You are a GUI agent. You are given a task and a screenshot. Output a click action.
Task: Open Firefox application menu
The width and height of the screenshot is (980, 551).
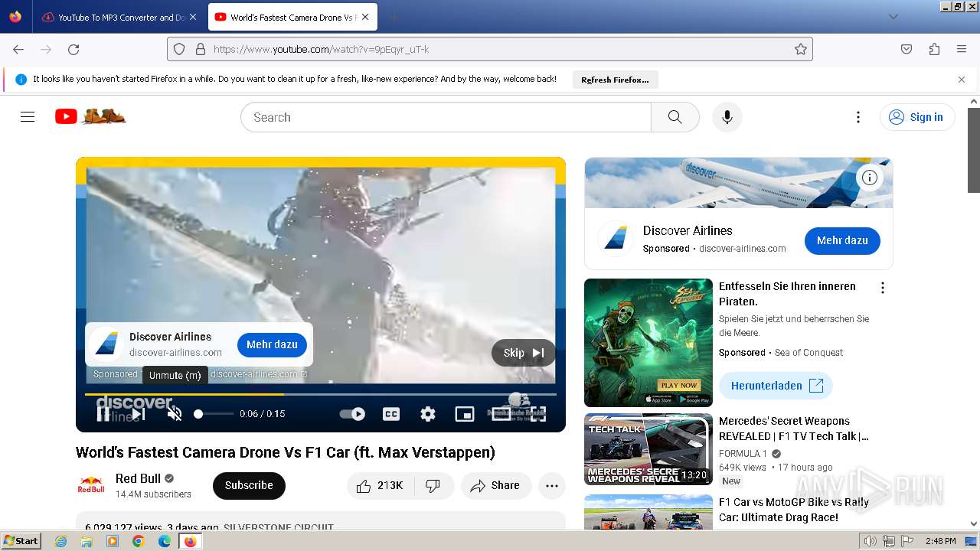click(x=962, y=49)
